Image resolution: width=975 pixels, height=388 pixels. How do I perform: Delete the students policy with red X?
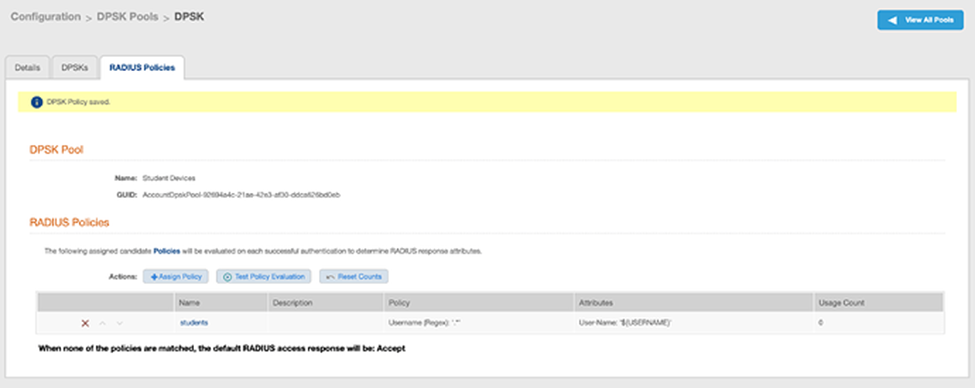coord(85,323)
